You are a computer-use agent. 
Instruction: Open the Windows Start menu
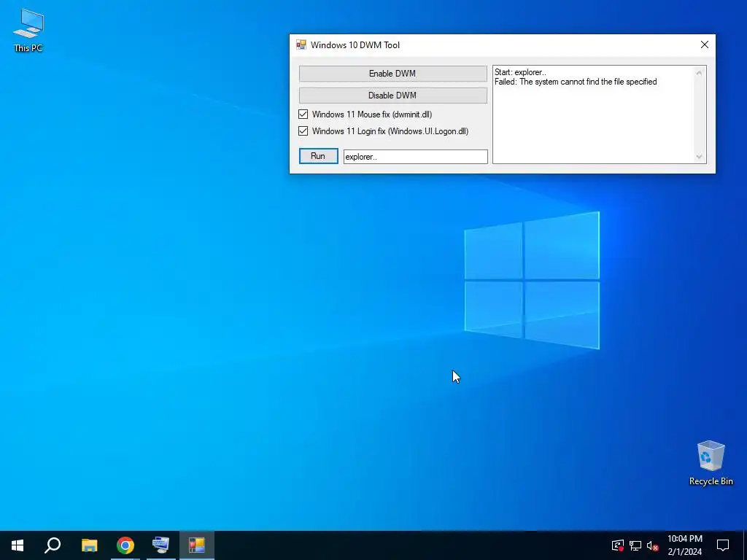18,545
